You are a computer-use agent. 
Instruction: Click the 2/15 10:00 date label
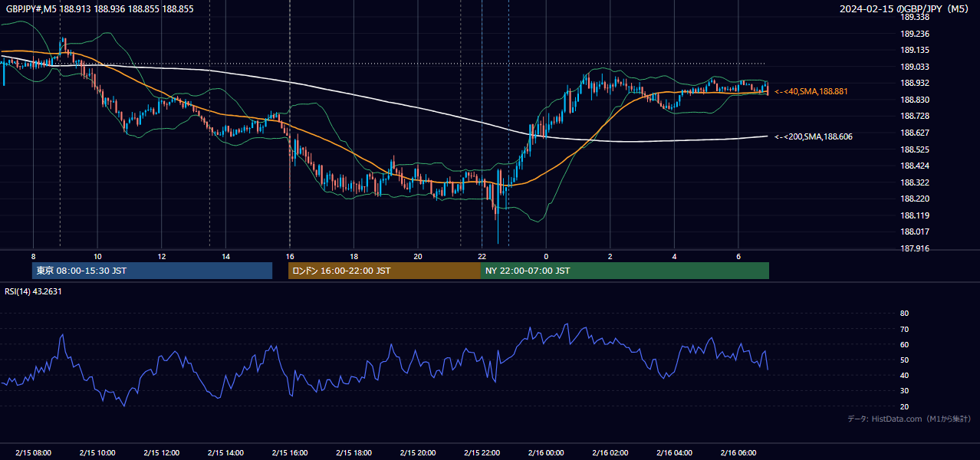(97, 452)
